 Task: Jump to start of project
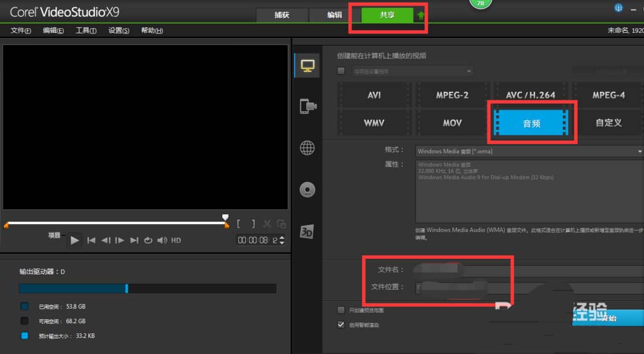[91, 240]
